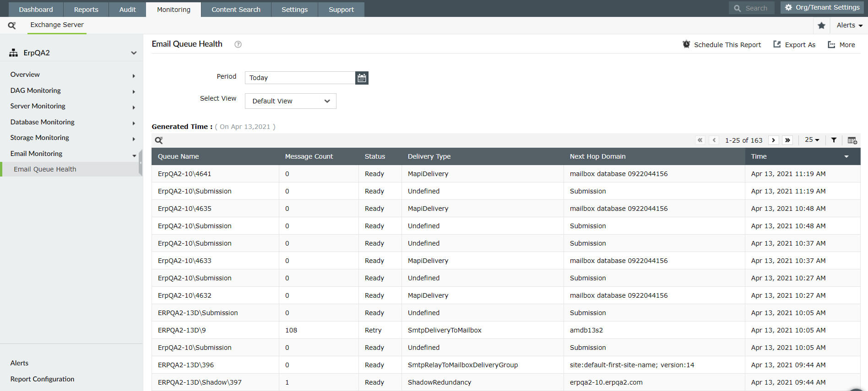Open the add/remove columns icon

click(852, 140)
